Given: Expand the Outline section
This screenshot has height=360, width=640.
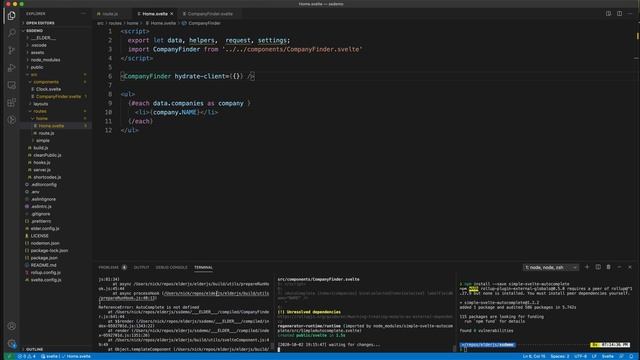Looking at the screenshot, I should coord(34,349).
